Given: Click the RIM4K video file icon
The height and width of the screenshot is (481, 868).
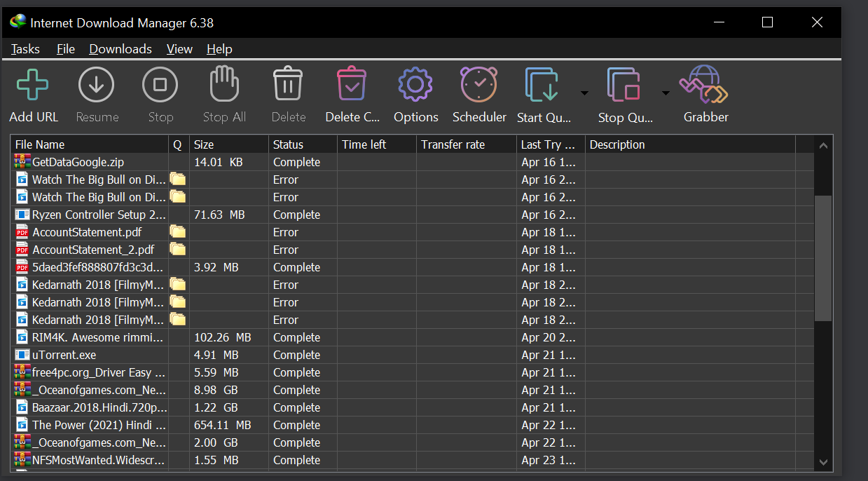Looking at the screenshot, I should [22, 337].
